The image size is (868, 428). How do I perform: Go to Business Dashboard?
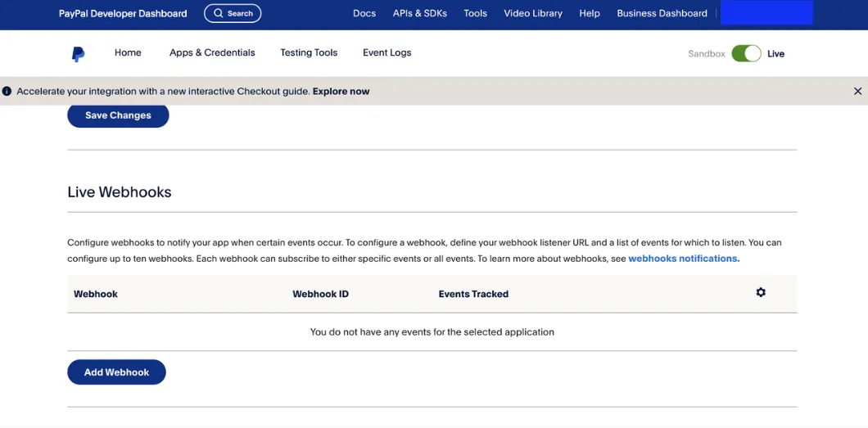point(662,13)
